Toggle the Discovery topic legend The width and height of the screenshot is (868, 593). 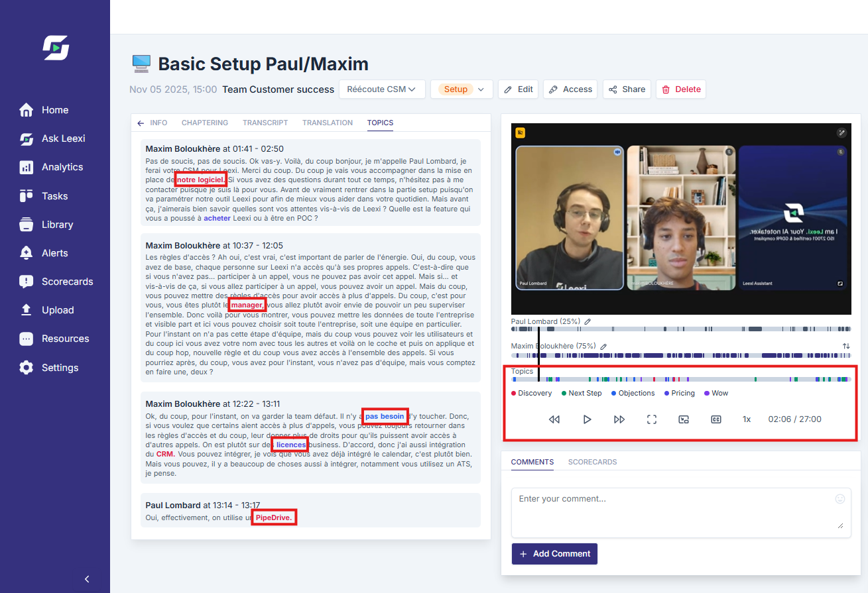pos(531,393)
